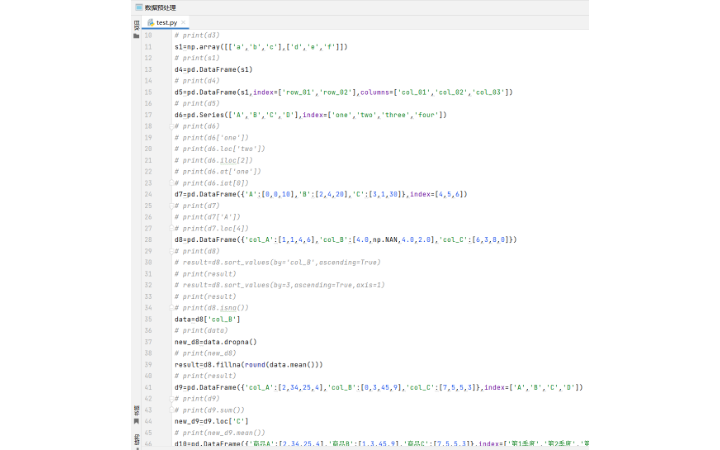
Task: Collapse comment block ending line 34
Action: (172, 308)
